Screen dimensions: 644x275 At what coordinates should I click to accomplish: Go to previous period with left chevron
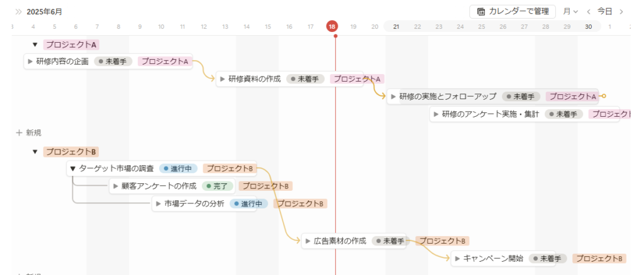[x=589, y=11]
